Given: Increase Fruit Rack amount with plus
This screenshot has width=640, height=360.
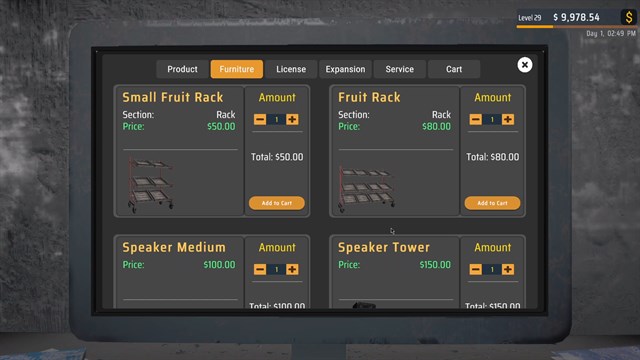Looking at the screenshot, I should pyautogui.click(x=508, y=119).
